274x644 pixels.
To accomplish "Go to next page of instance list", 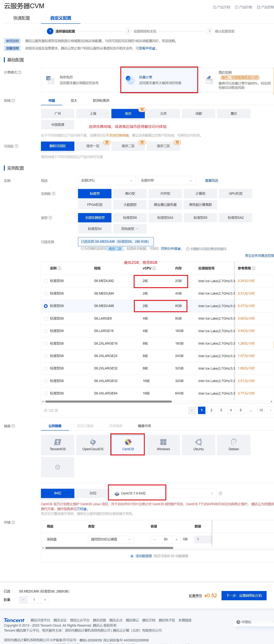I will pos(270,410).
